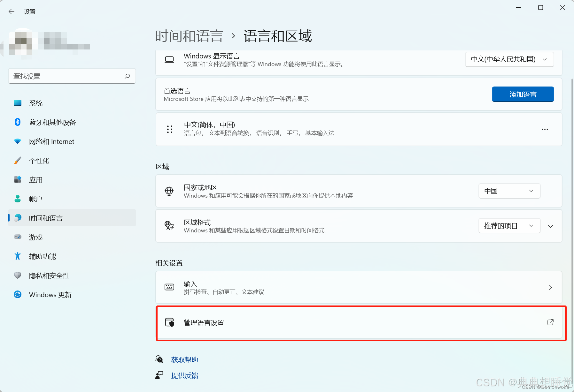
Task: Click the 管理语言设置 shield window icon
Action: (x=170, y=322)
